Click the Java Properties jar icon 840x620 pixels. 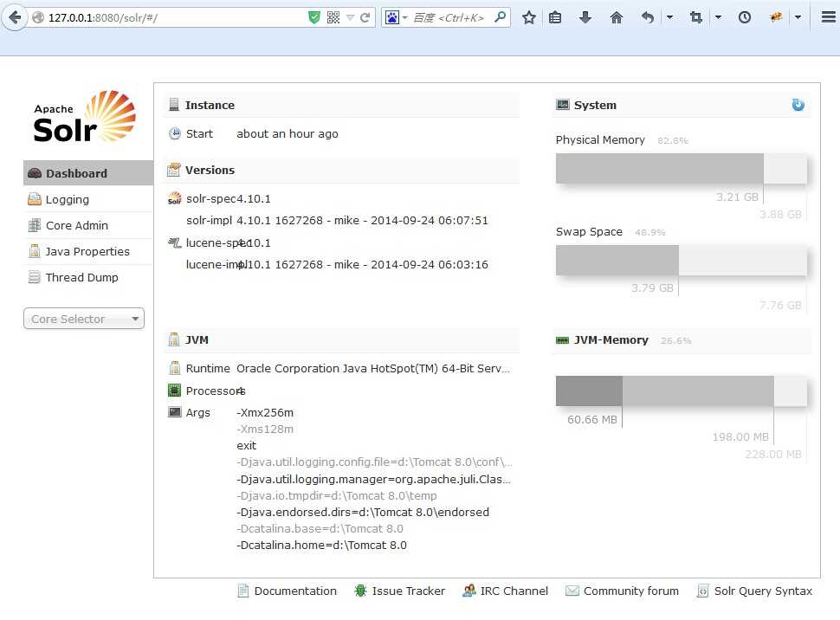35,251
